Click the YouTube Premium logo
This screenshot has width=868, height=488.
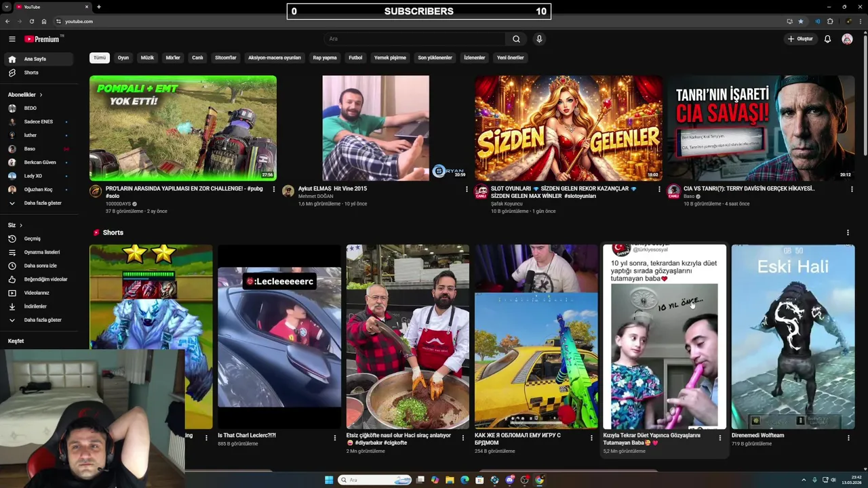click(43, 39)
